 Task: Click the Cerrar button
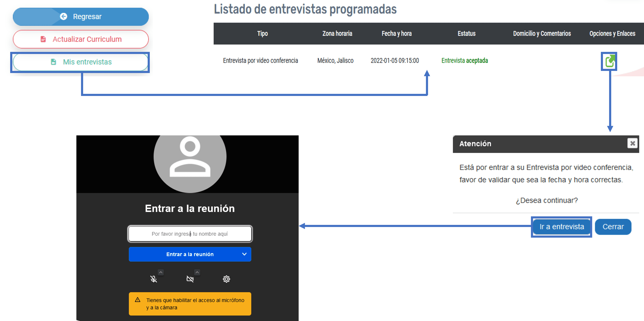tap(613, 227)
